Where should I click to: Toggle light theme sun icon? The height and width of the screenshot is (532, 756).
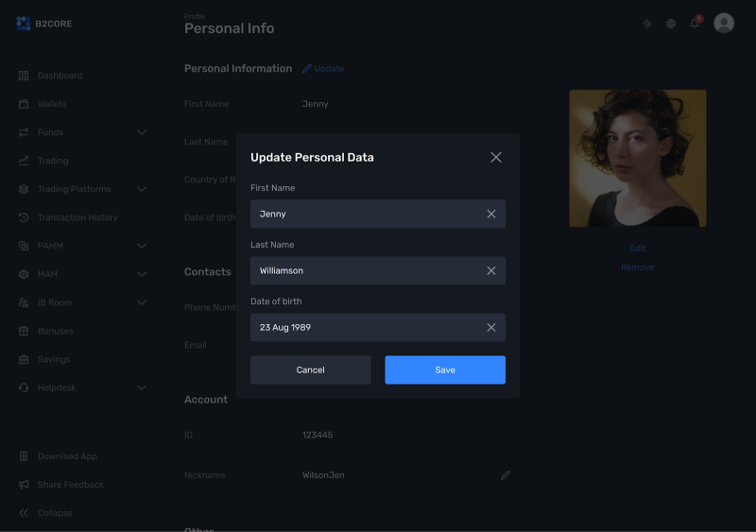pyautogui.click(x=647, y=24)
